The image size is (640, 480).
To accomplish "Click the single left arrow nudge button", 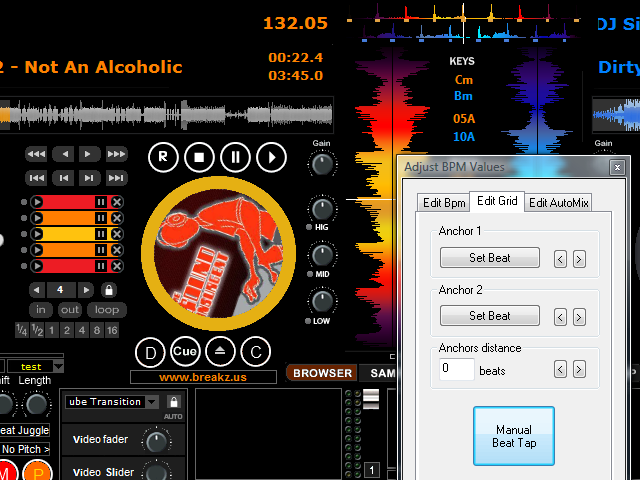I will [64, 154].
